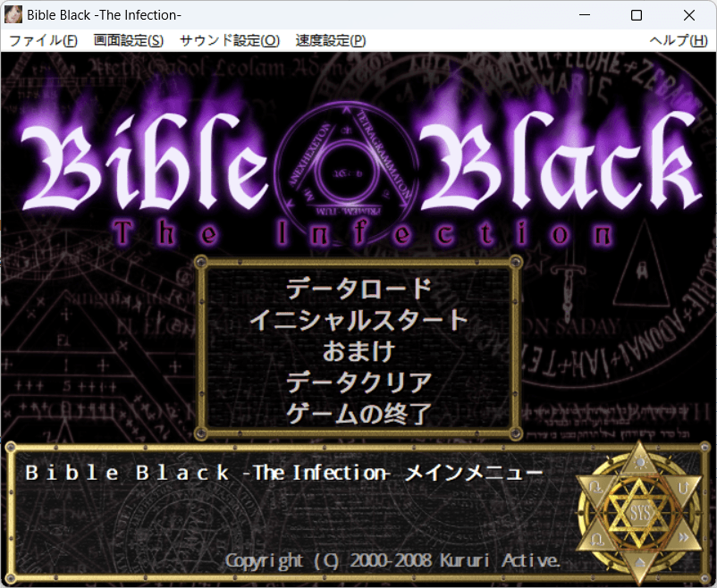Click the eject-style icon on the bottom star point
Viewport: 717px width, 588px height.
(640, 563)
